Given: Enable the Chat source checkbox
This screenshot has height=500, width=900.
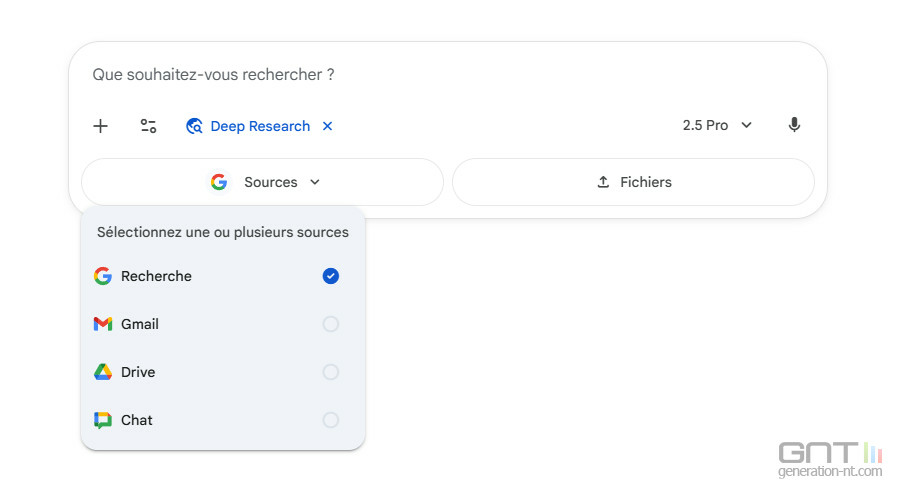Looking at the screenshot, I should 331,420.
